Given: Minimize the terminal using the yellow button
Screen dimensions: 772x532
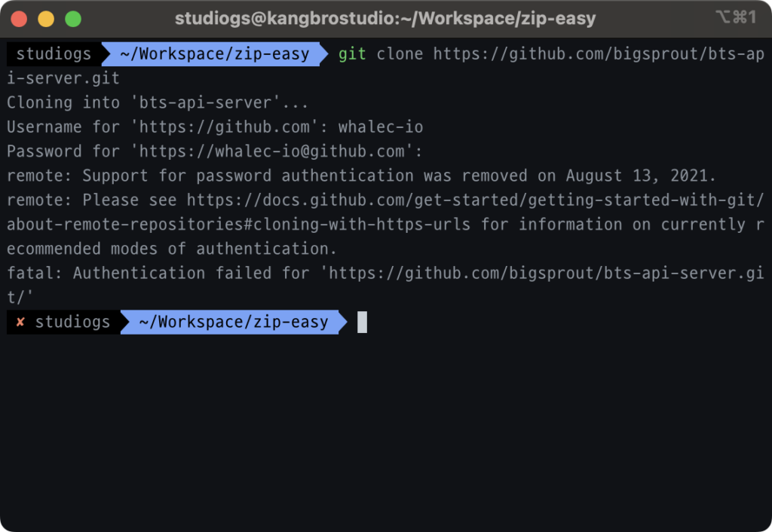Looking at the screenshot, I should [46, 19].
